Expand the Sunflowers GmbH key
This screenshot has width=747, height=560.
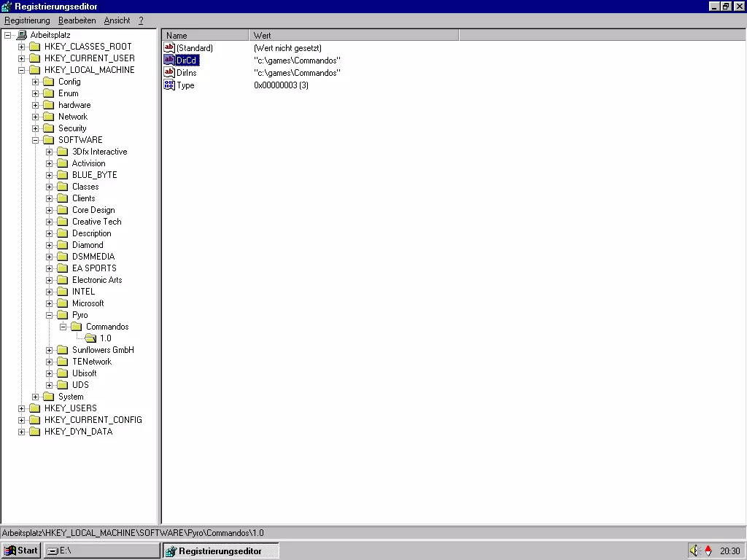[x=49, y=350]
